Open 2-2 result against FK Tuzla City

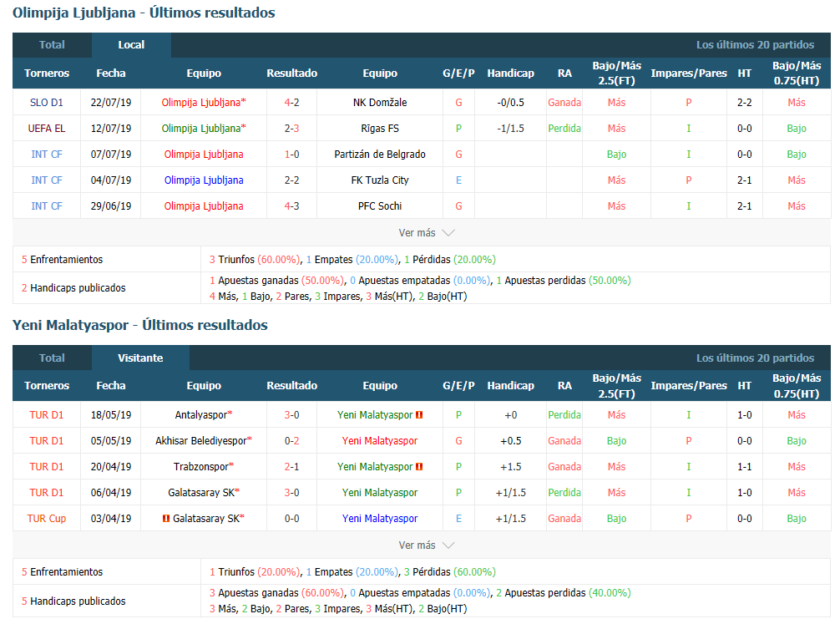tap(292, 180)
